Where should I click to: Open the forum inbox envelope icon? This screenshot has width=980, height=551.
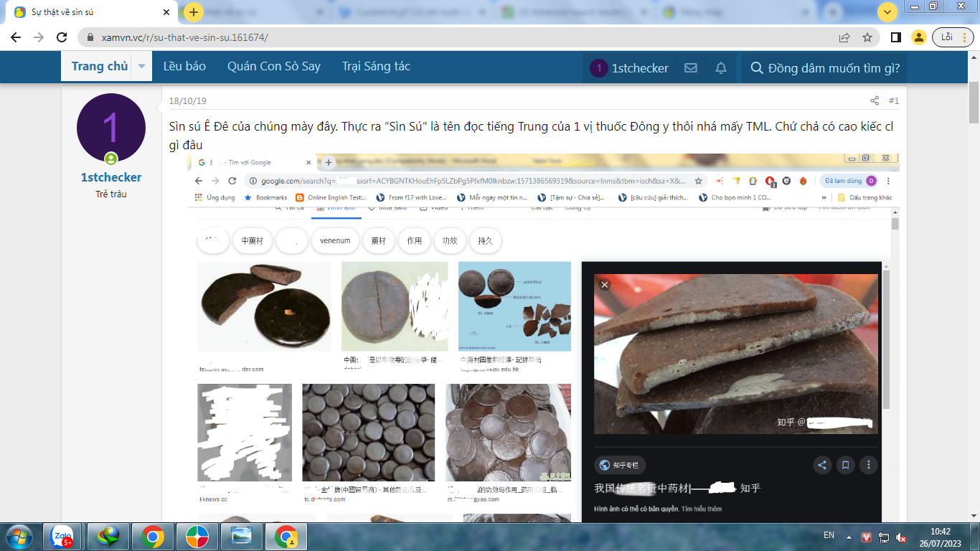[691, 68]
